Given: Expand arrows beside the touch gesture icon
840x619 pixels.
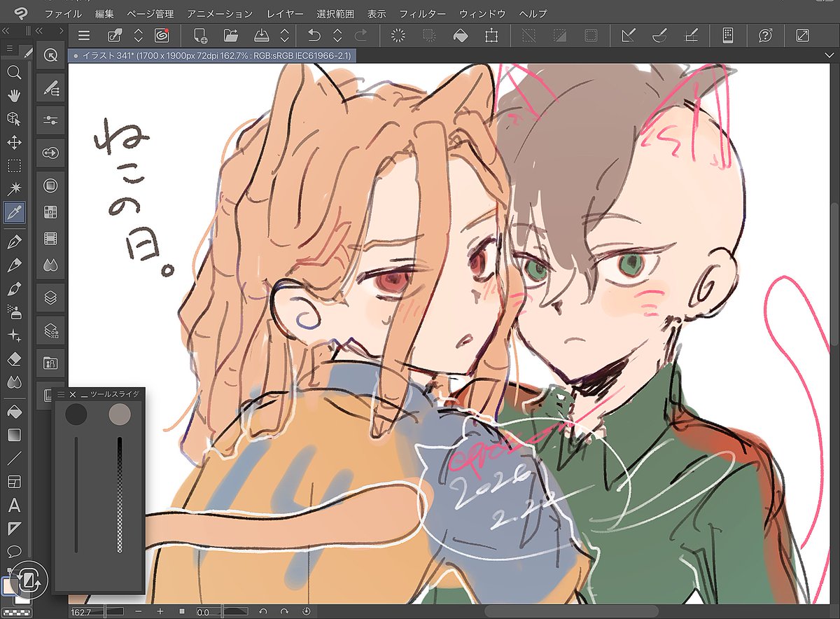Looking at the screenshot, I should pyautogui.click(x=139, y=35).
